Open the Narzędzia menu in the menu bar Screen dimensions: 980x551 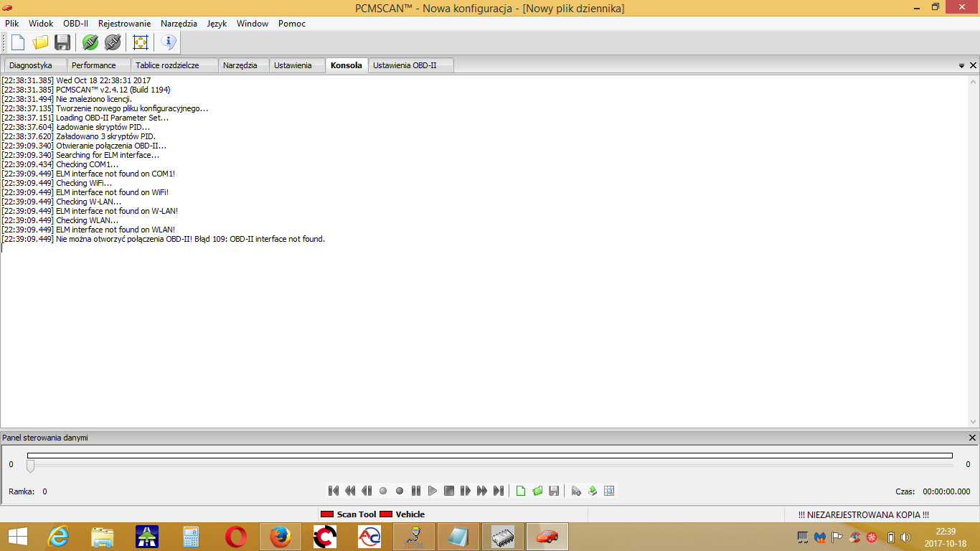click(179, 24)
